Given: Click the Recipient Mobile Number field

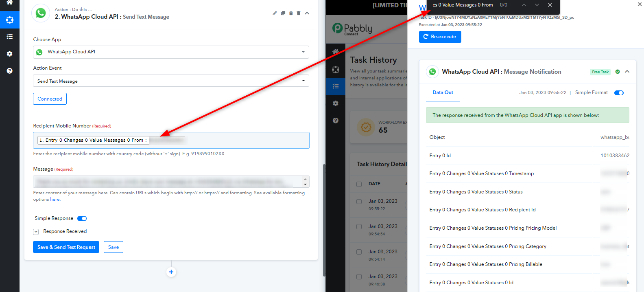Looking at the screenshot, I should point(244,141).
